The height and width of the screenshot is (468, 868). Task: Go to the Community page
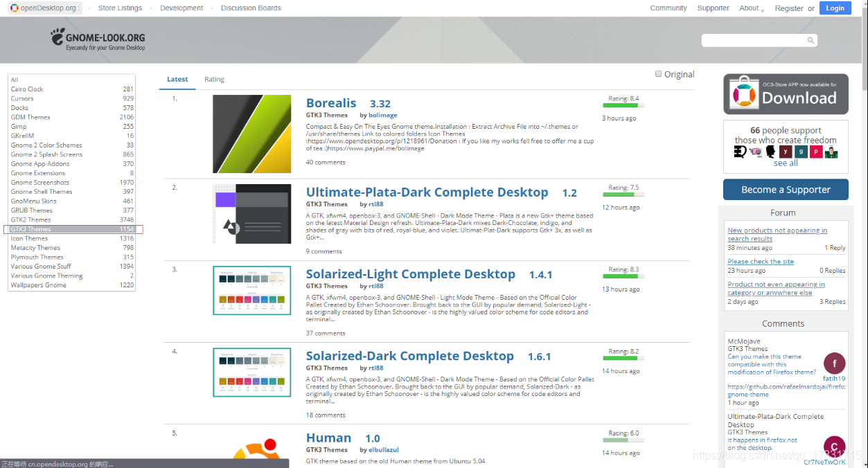(x=668, y=8)
